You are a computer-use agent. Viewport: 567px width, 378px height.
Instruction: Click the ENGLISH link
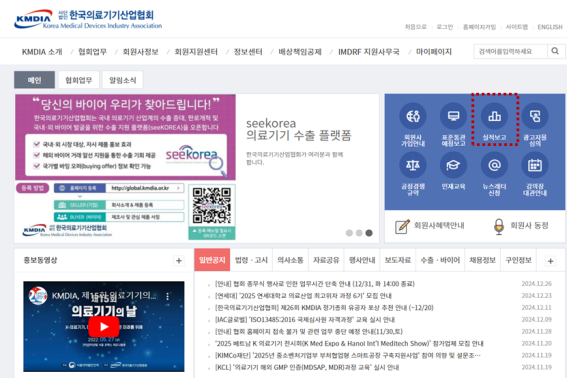550,27
